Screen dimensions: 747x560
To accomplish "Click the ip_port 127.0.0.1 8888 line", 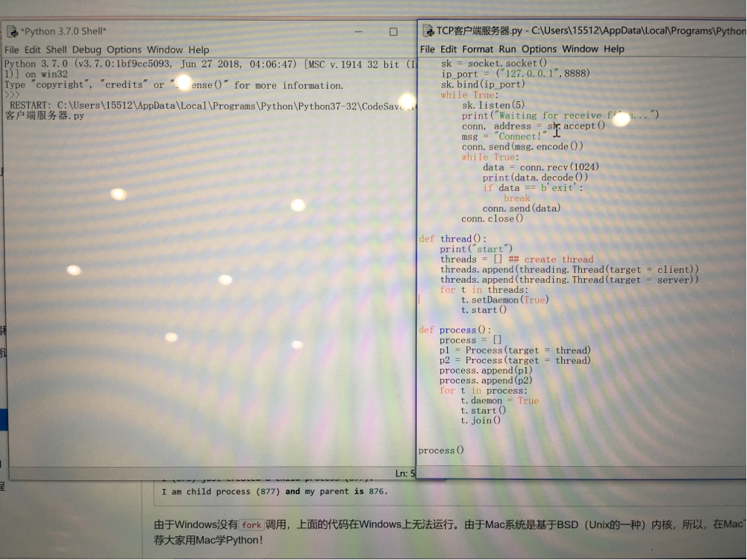I will [x=516, y=73].
